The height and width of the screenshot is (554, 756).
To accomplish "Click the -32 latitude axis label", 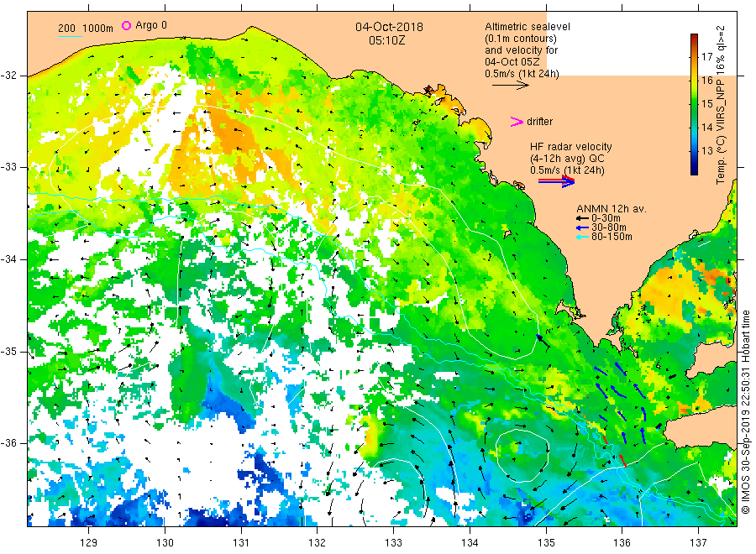I will 9,76.
